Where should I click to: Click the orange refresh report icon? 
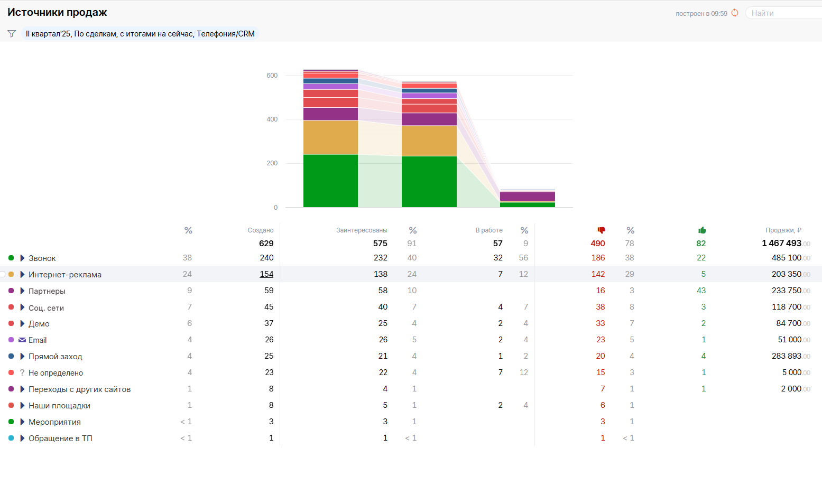click(x=734, y=13)
